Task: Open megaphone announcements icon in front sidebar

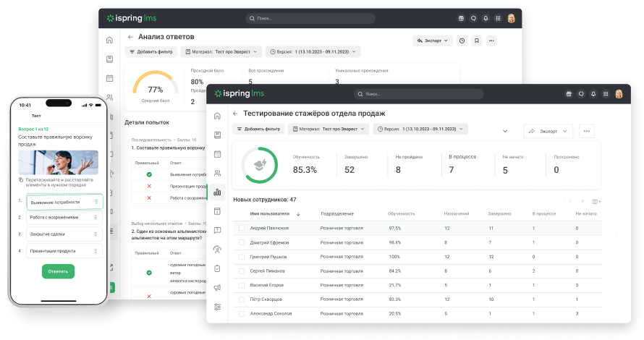Action: (x=217, y=287)
